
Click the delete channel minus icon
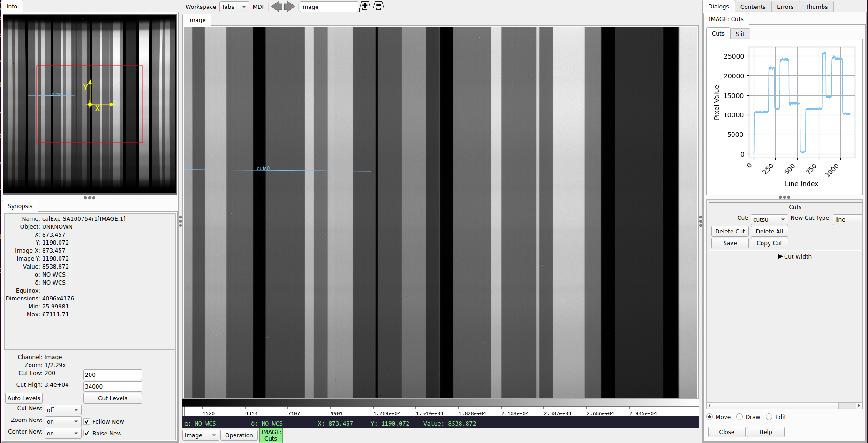pos(378,7)
